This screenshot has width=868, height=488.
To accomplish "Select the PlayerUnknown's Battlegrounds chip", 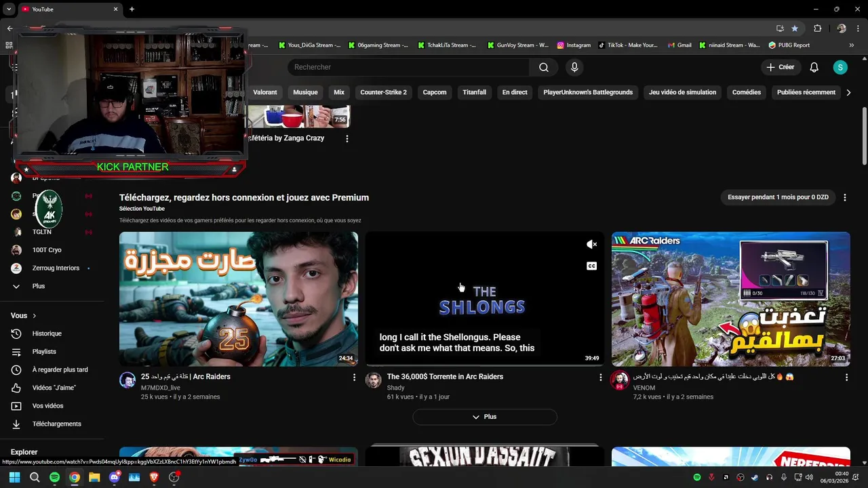I will 588,92.
